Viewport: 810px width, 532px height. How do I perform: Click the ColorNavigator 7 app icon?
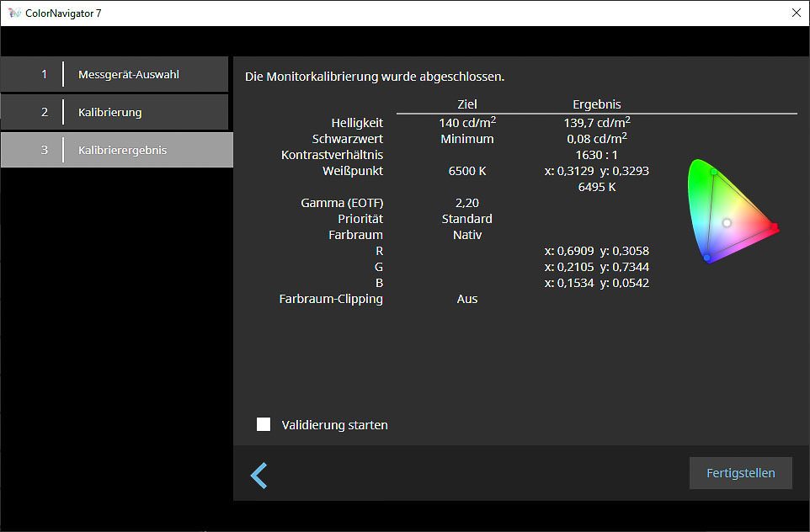[14, 13]
